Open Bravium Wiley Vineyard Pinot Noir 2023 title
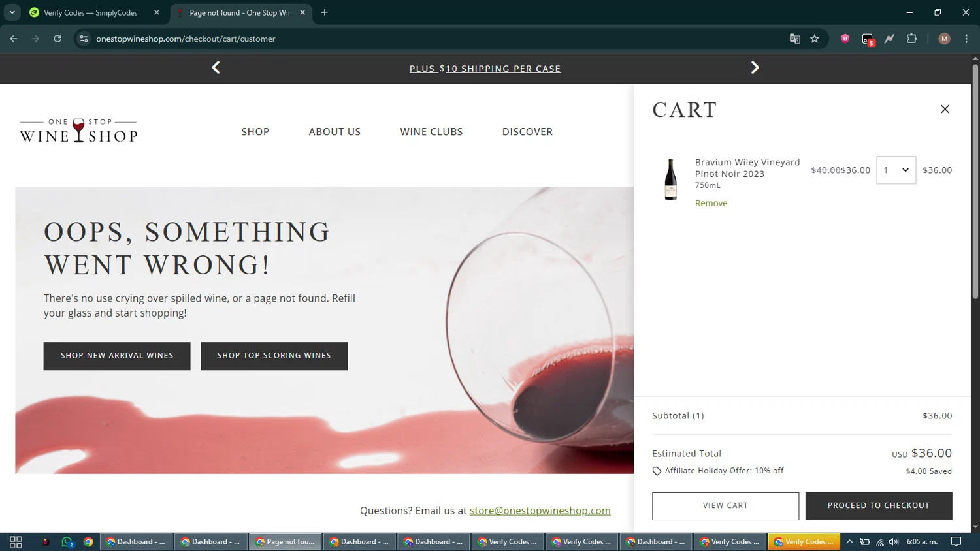 [x=747, y=168]
